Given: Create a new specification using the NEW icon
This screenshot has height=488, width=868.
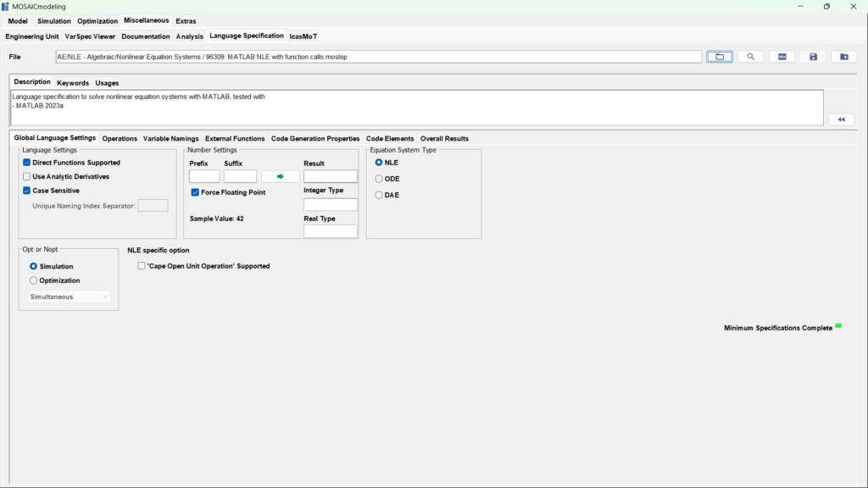Looking at the screenshot, I should [x=781, y=56].
